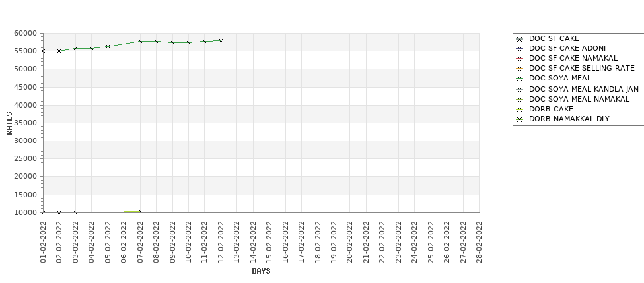Screen dimensions: 644x283
Task: Click the DOC SOYA MEAL KANDLA JAN legend marker
Action: 520,90
